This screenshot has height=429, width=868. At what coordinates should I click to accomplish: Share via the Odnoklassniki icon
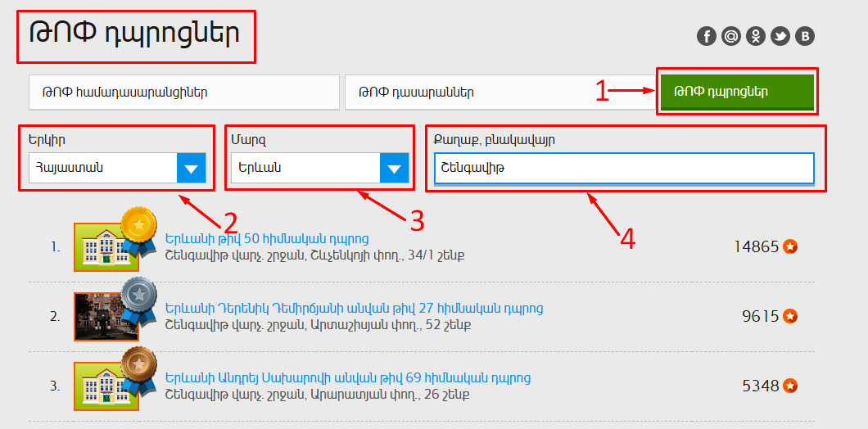coord(756,37)
